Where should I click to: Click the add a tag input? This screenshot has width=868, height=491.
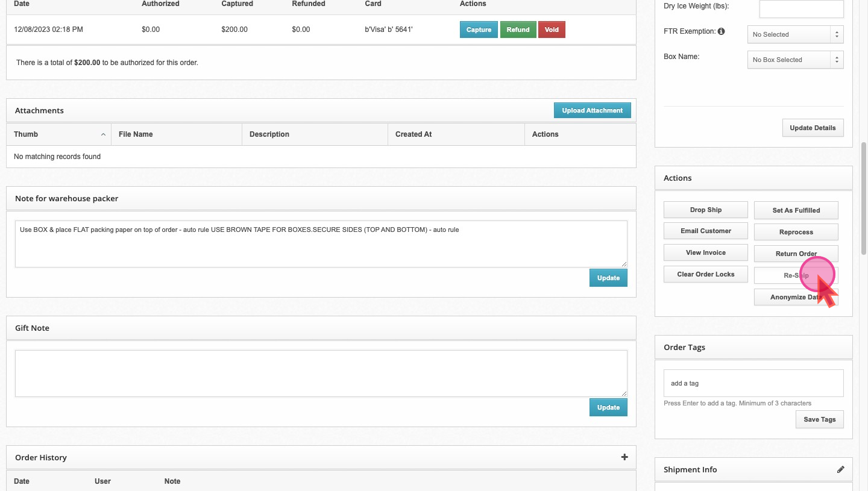click(753, 383)
